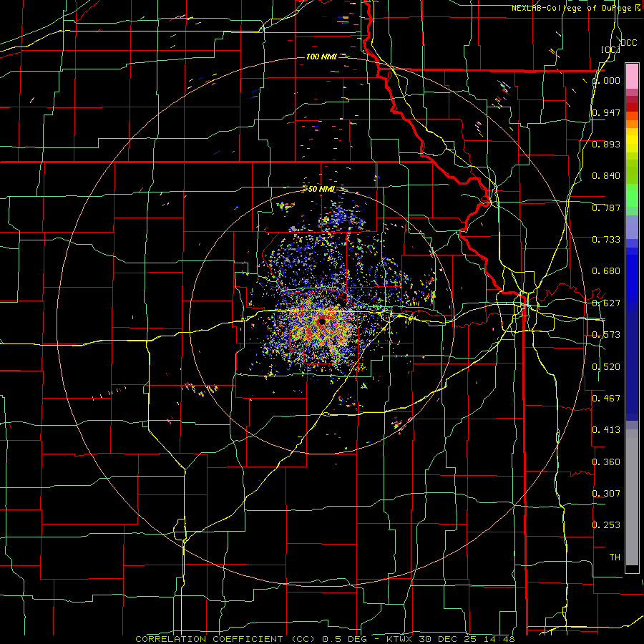Click the 0.733 legend value
The image size is (644, 644).
[606, 240]
